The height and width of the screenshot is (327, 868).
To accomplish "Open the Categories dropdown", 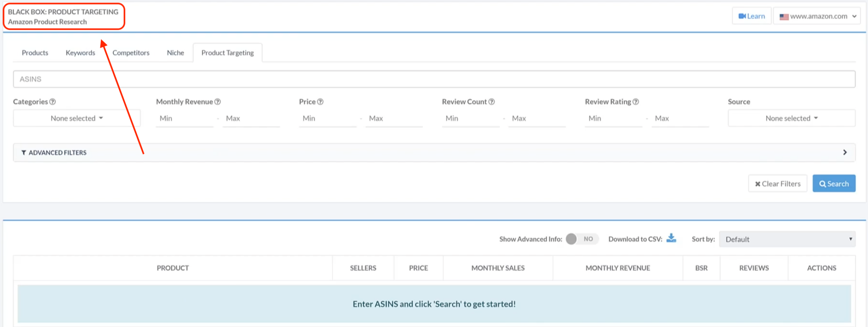I will (77, 118).
